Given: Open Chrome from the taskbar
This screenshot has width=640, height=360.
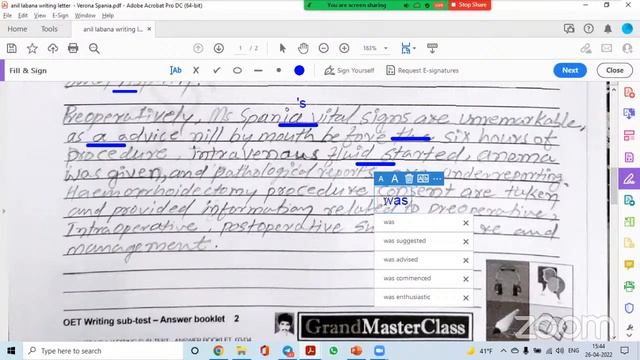Looking at the screenshot, I should [218, 351].
